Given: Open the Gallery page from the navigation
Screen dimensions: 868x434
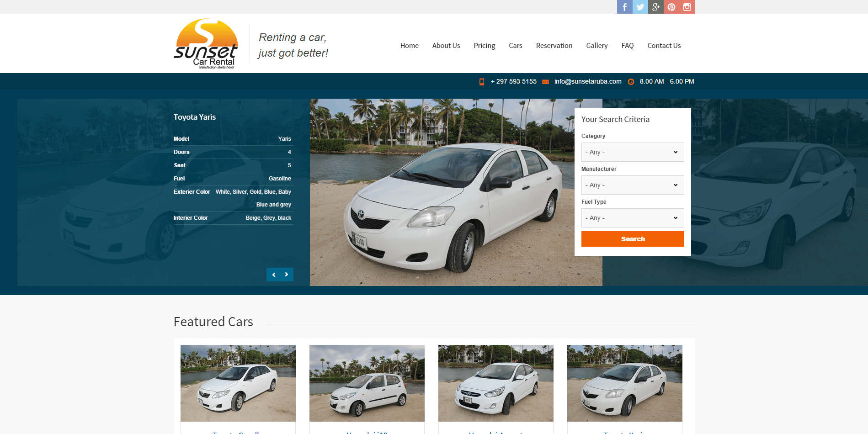Looking at the screenshot, I should tap(596, 45).
